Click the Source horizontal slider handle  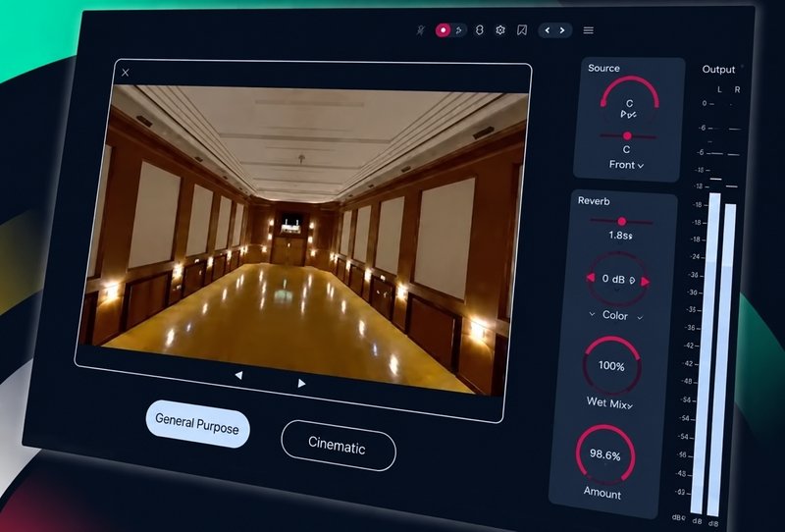tap(627, 135)
